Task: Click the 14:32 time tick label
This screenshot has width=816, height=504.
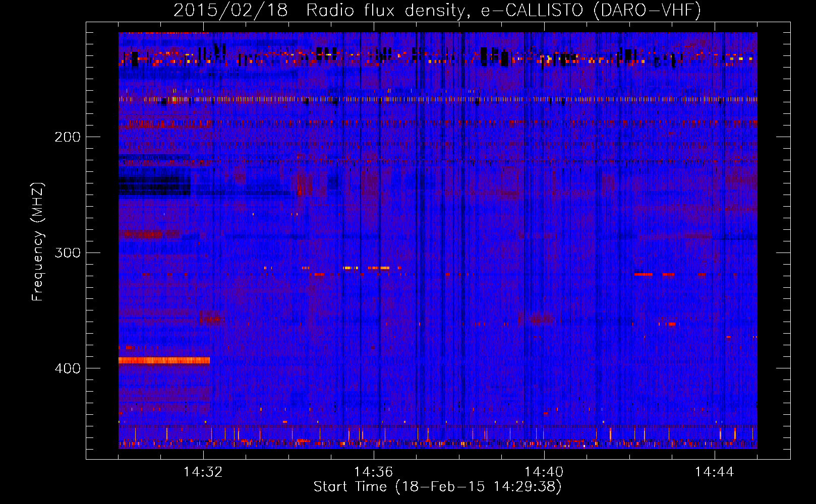Action: pyautogui.click(x=203, y=472)
